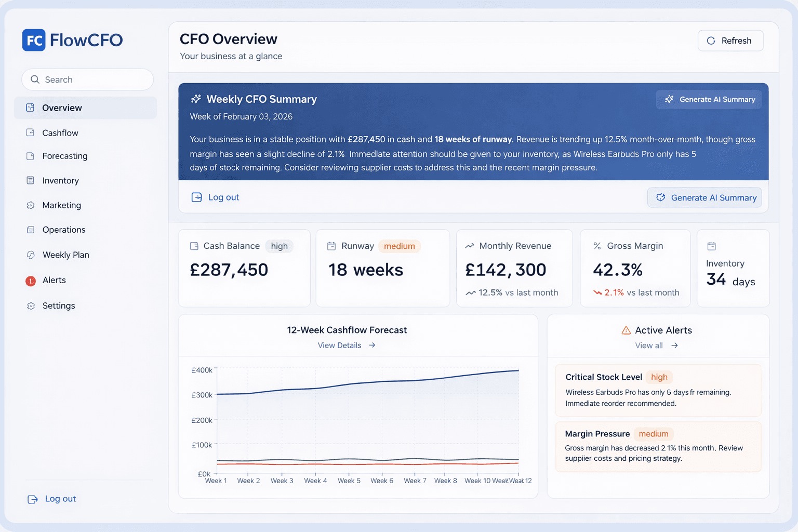
Task: Click the Settings gear icon in sidebar
Action: (31, 306)
